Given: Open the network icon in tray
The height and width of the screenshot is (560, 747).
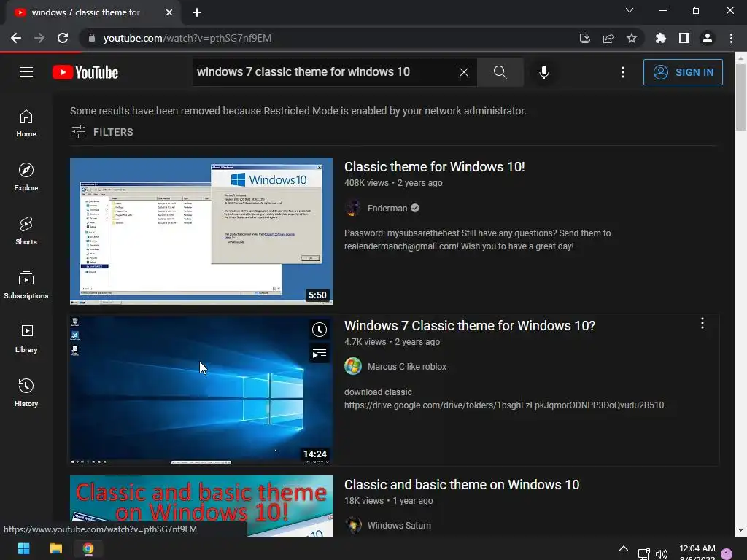Looking at the screenshot, I should 643,554.
